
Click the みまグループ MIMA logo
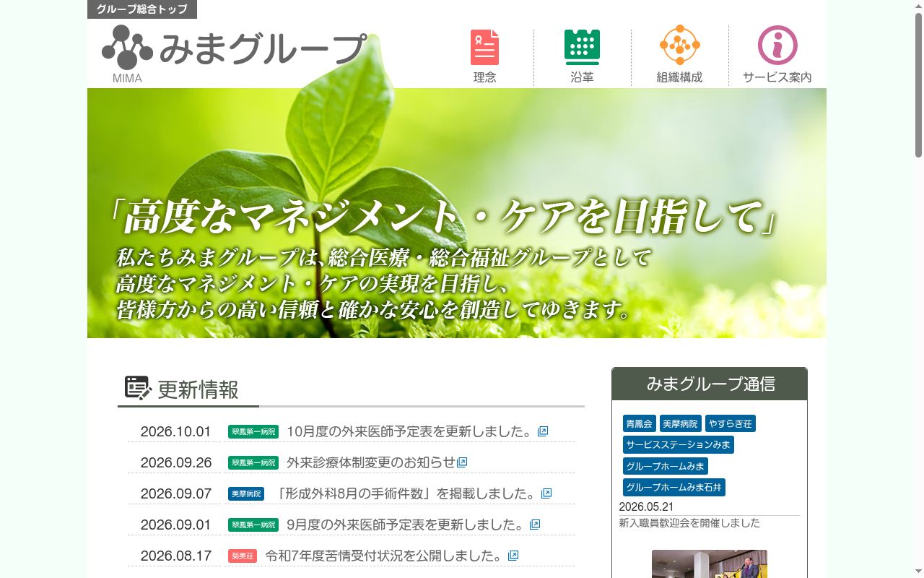click(234, 53)
